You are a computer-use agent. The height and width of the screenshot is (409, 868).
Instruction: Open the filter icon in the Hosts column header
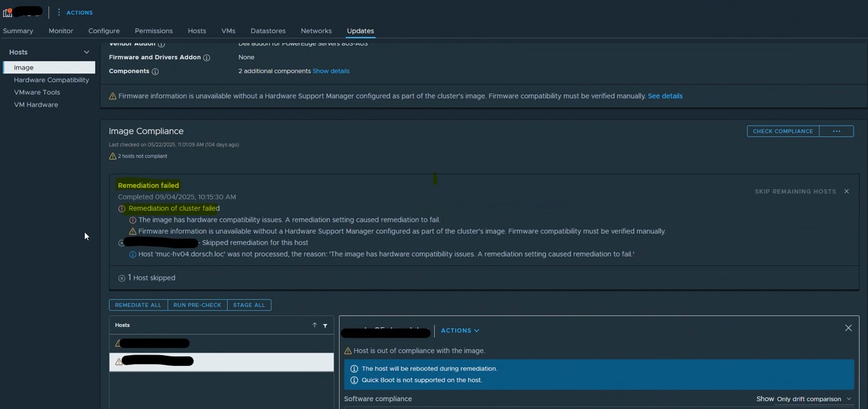(325, 325)
